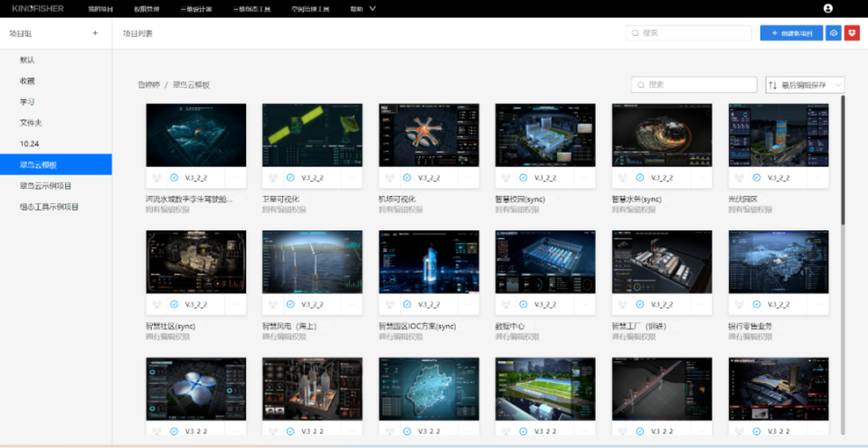868x448 pixels.
Task: Click the 鲁婷婷 breadcrumb link
Action: point(148,85)
